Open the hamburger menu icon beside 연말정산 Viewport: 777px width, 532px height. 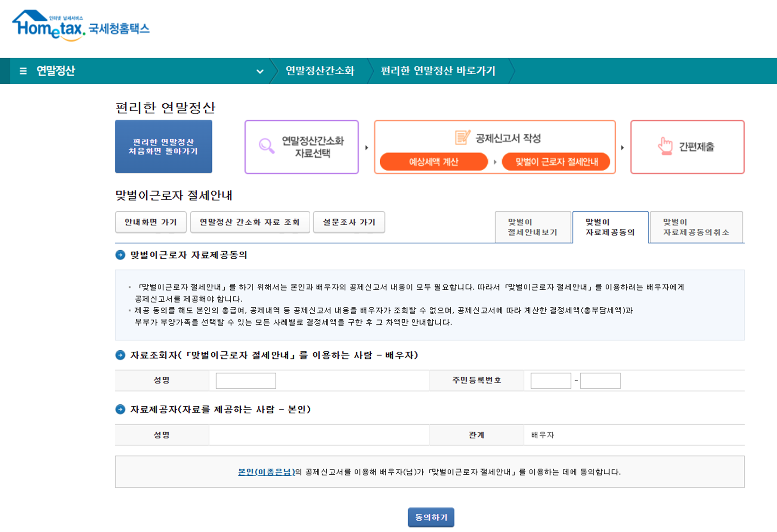coord(23,71)
